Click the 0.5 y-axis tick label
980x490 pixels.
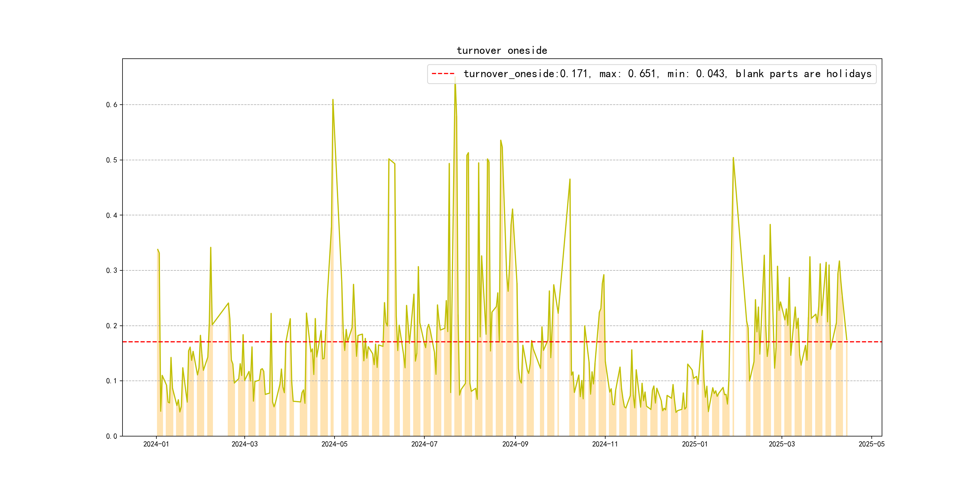[112, 160]
